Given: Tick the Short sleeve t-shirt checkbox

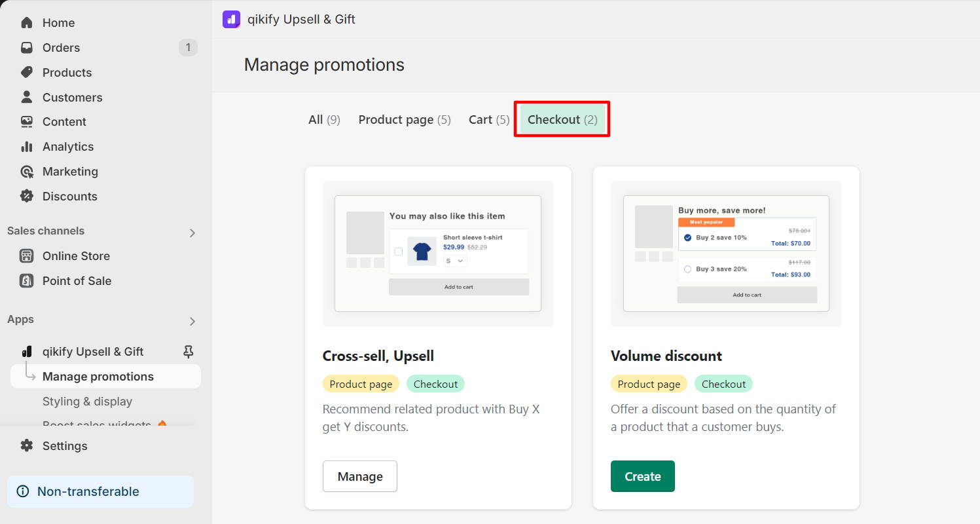Looking at the screenshot, I should (x=399, y=252).
